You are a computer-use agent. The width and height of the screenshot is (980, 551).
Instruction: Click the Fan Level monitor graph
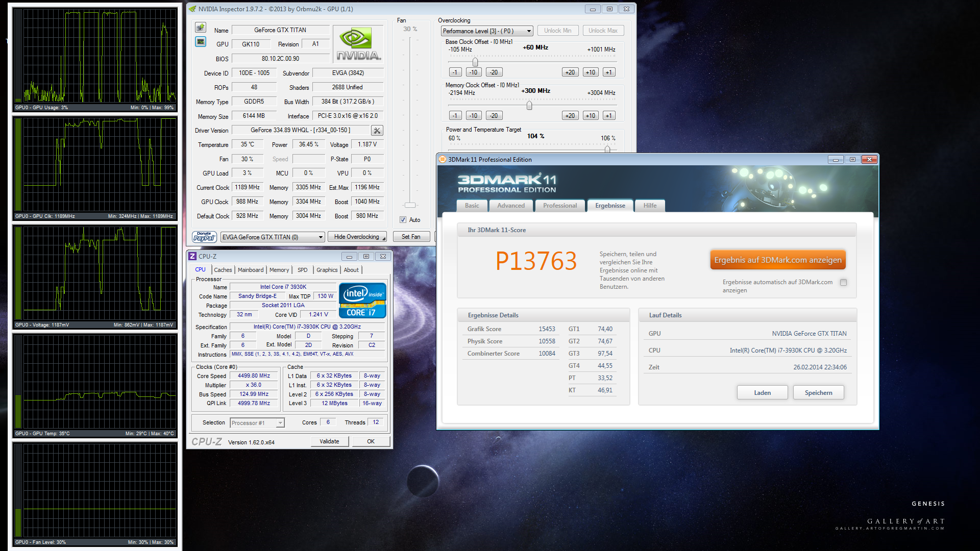(x=95, y=493)
